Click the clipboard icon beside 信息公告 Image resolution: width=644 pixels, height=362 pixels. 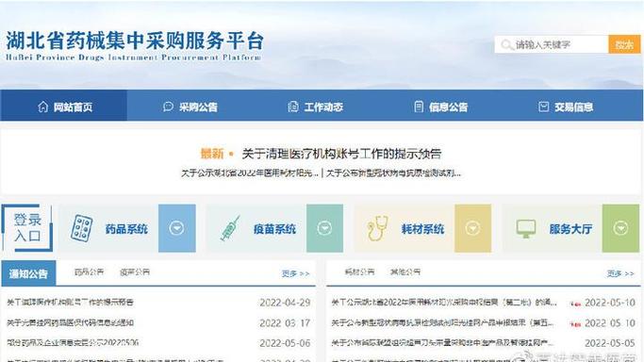(419, 107)
